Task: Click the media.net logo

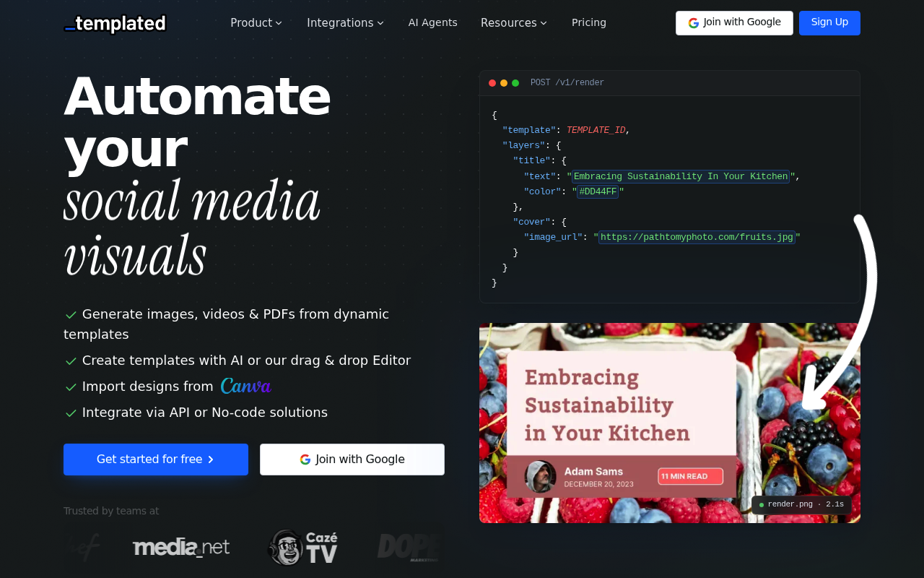Action: pyautogui.click(x=181, y=547)
